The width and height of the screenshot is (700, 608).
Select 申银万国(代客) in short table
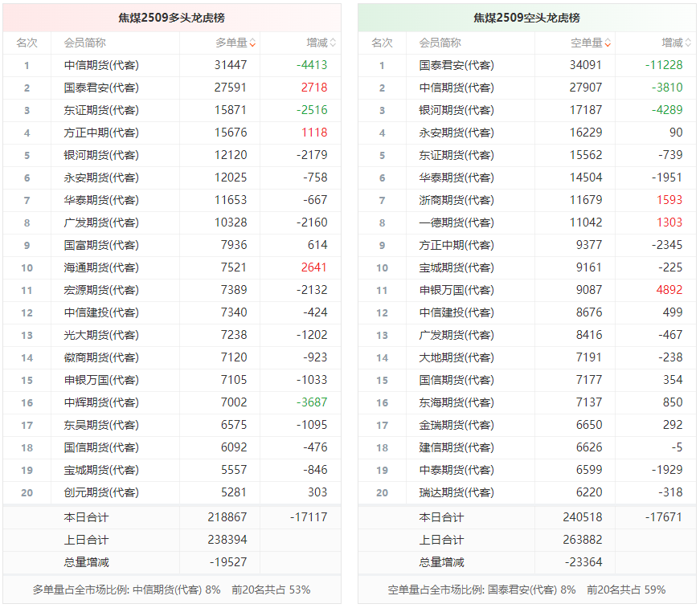(456, 290)
